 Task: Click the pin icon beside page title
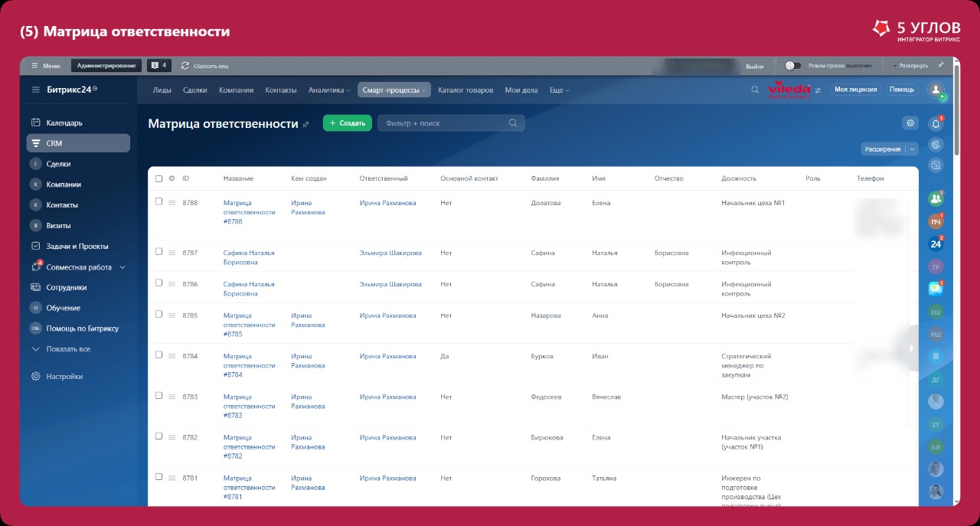coord(306,124)
